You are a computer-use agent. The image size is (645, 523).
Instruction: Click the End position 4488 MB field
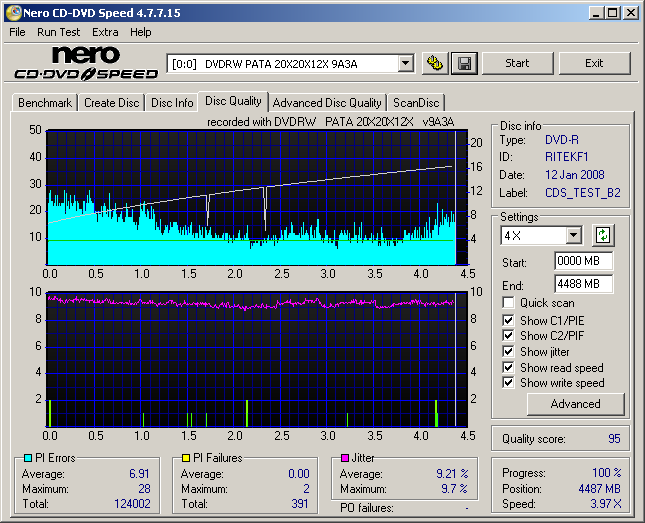pyautogui.click(x=583, y=284)
